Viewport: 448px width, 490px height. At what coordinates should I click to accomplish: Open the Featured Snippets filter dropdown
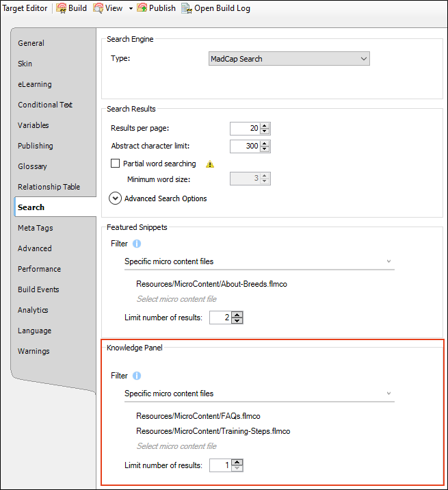pyautogui.click(x=259, y=261)
